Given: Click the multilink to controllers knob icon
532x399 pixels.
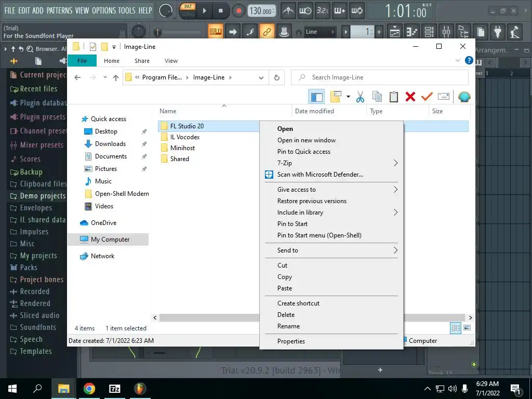Looking at the screenshot, I should (284, 32).
